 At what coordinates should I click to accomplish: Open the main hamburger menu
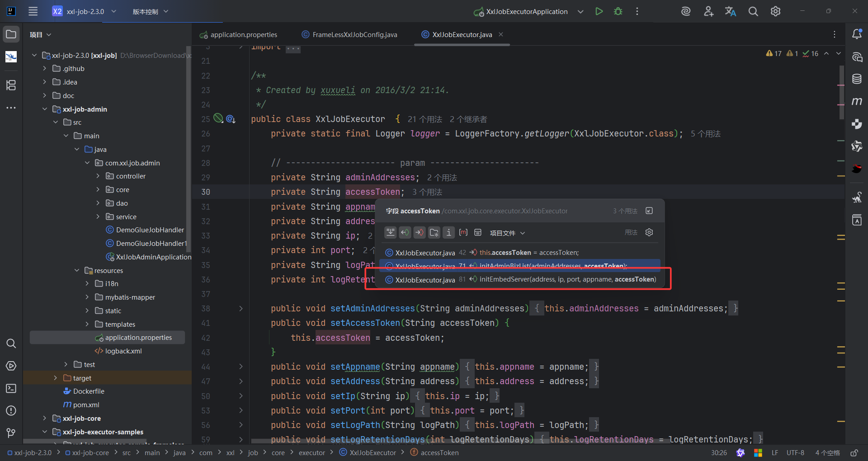coord(33,11)
